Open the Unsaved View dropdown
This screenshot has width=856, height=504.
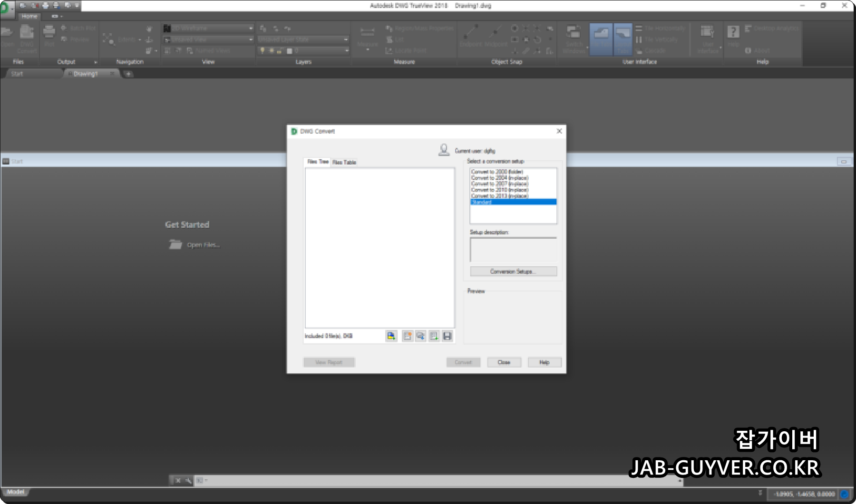208,39
